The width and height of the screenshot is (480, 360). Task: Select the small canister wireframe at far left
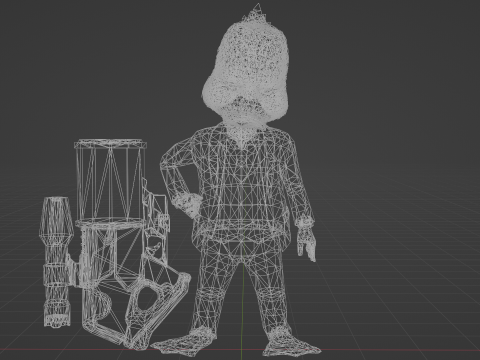57,262
